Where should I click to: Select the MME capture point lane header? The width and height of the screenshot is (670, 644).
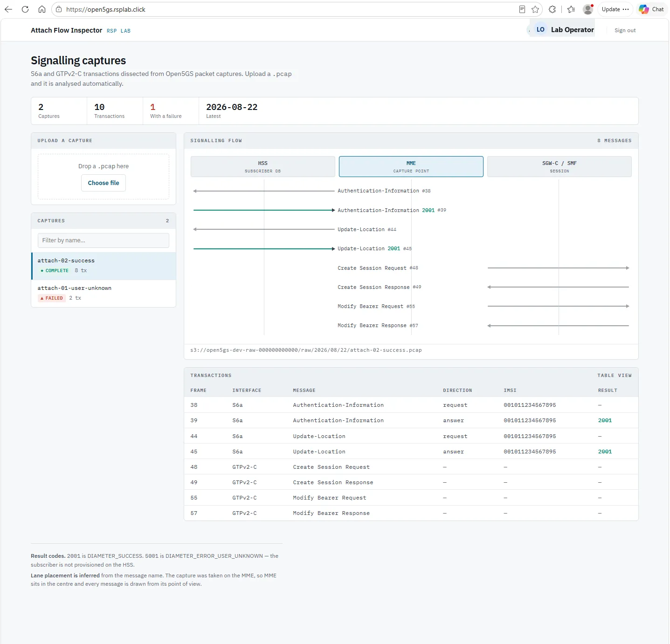click(411, 167)
